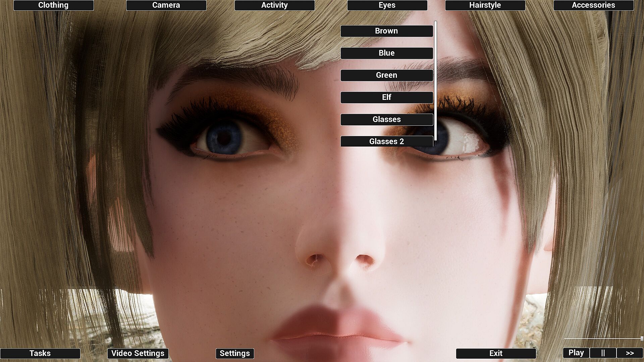Pause playback with the || button
The image size is (644, 362).
coord(603,353)
